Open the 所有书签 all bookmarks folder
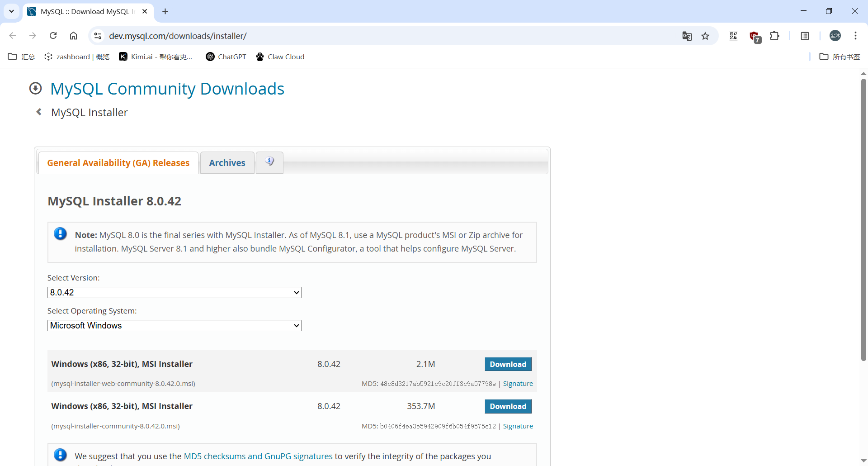Viewport: 868px width, 466px height. [x=840, y=57]
